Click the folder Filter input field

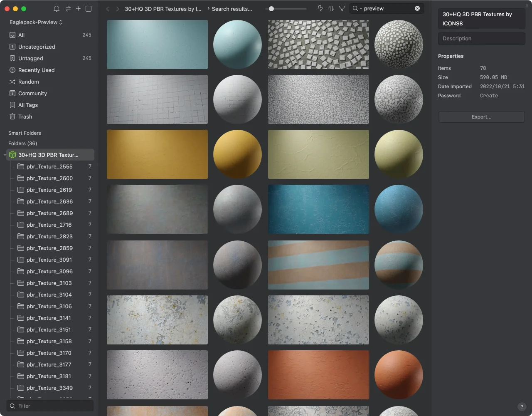[x=50, y=406]
